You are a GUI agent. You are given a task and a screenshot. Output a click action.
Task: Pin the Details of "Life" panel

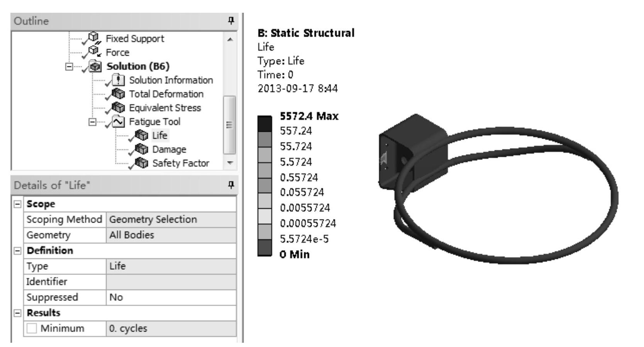click(x=231, y=185)
